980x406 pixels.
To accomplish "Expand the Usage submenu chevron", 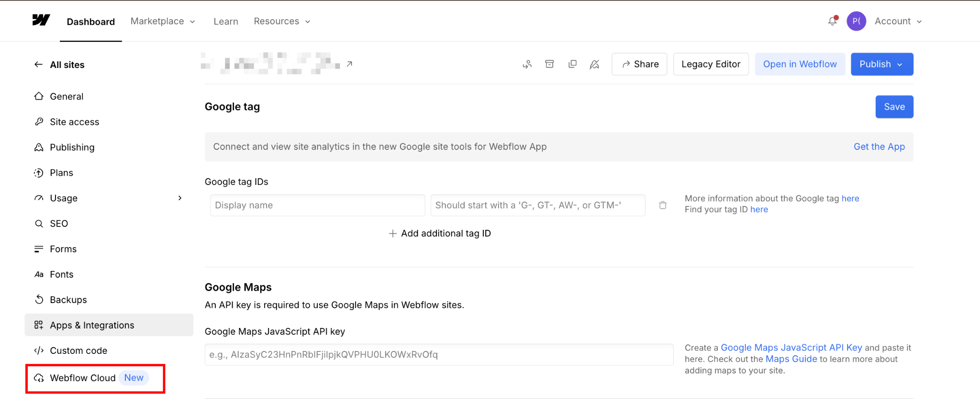I will point(180,198).
